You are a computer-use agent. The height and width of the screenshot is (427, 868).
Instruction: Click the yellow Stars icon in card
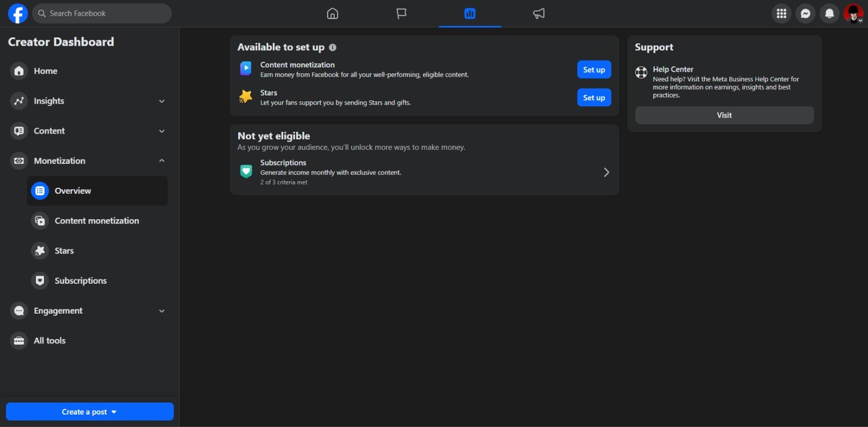click(x=246, y=97)
